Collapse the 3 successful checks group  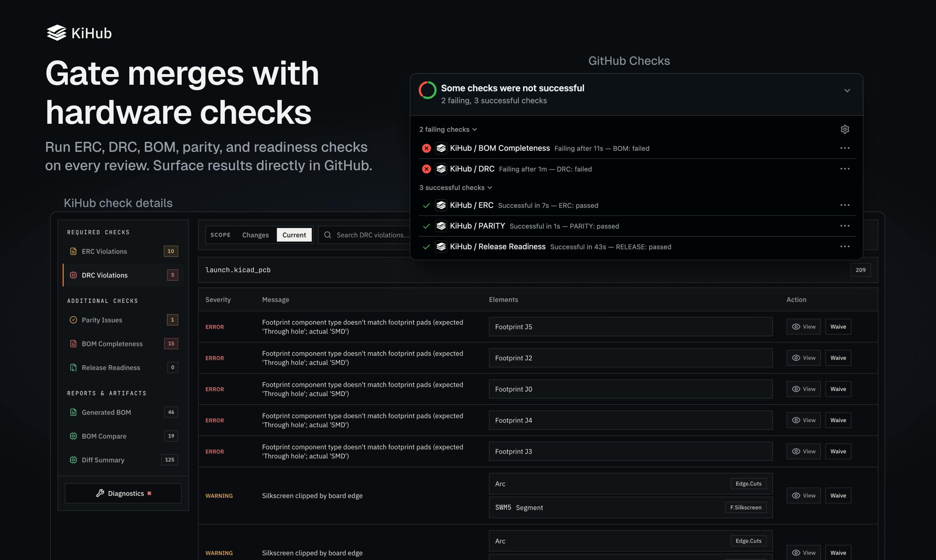(x=455, y=188)
